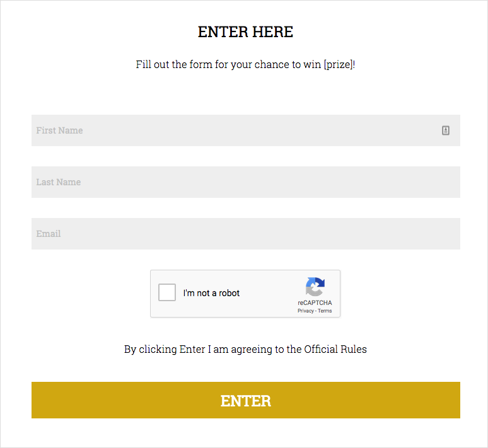Click the Last Name placeholder text

click(x=58, y=182)
